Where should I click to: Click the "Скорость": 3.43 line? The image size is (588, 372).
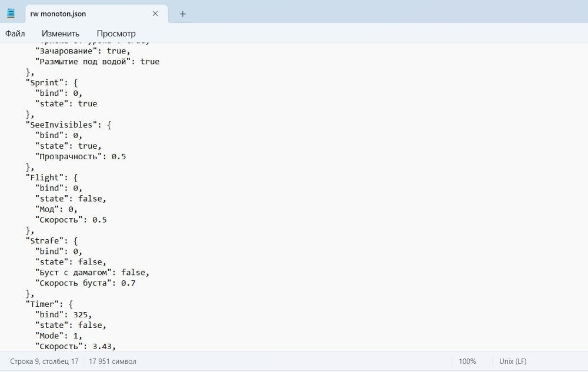75,346
